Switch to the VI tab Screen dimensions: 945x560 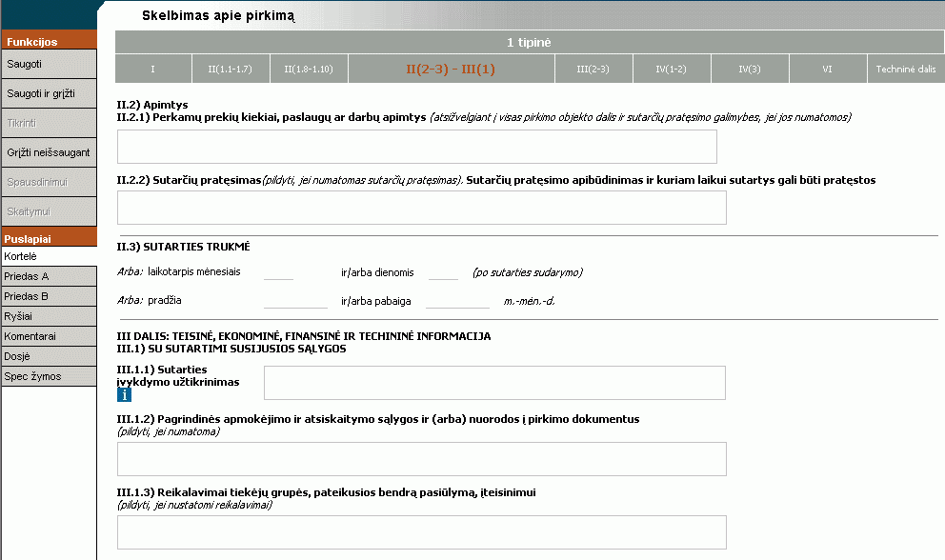[828, 69]
